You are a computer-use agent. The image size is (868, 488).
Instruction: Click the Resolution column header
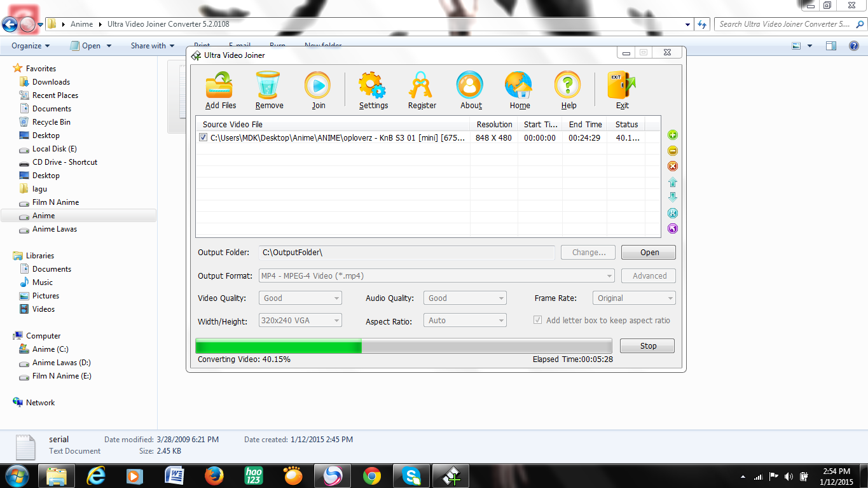494,125
